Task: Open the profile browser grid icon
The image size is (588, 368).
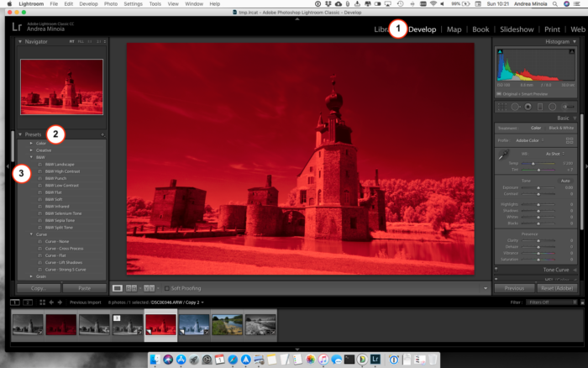Action: (x=570, y=140)
